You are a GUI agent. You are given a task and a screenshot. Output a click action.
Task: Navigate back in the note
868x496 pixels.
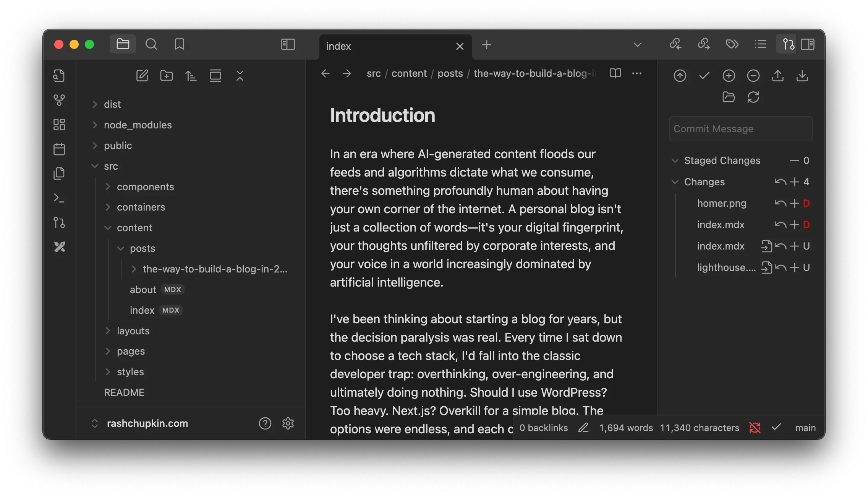325,73
